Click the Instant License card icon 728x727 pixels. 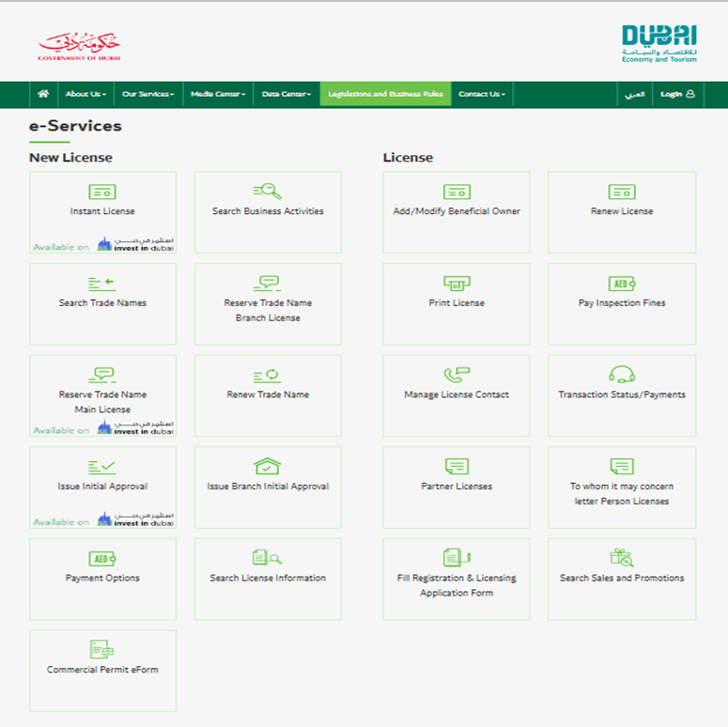tap(102, 192)
